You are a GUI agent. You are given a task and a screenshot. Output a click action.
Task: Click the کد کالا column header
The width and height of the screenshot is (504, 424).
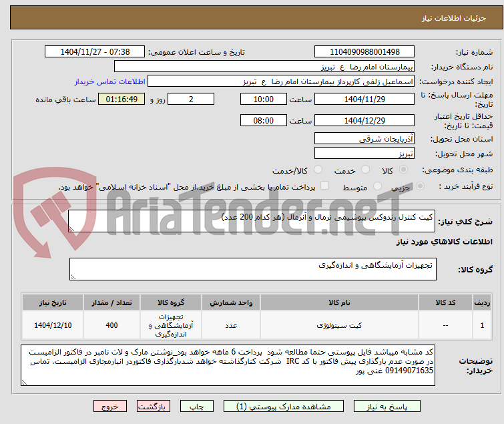click(445, 302)
